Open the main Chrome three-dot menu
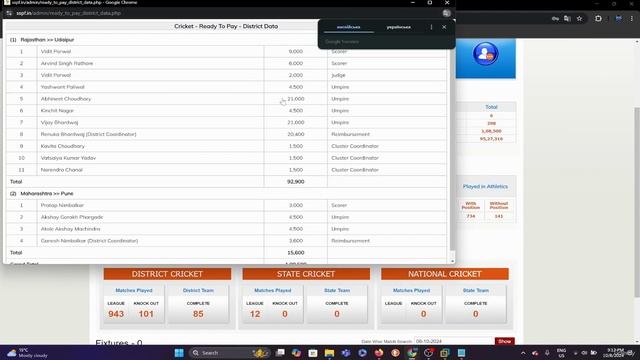The height and width of the screenshot is (360, 640). pos(631,18)
